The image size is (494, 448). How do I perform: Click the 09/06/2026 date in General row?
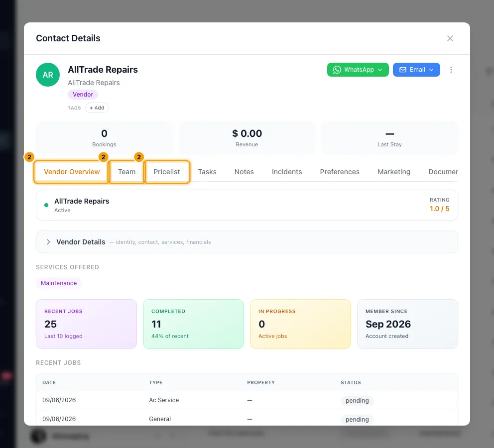point(59,419)
